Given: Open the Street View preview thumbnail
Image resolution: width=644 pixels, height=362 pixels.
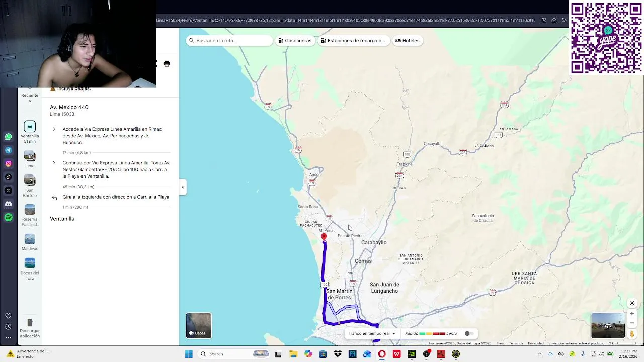Looking at the screenshot, I should pyautogui.click(x=608, y=325).
